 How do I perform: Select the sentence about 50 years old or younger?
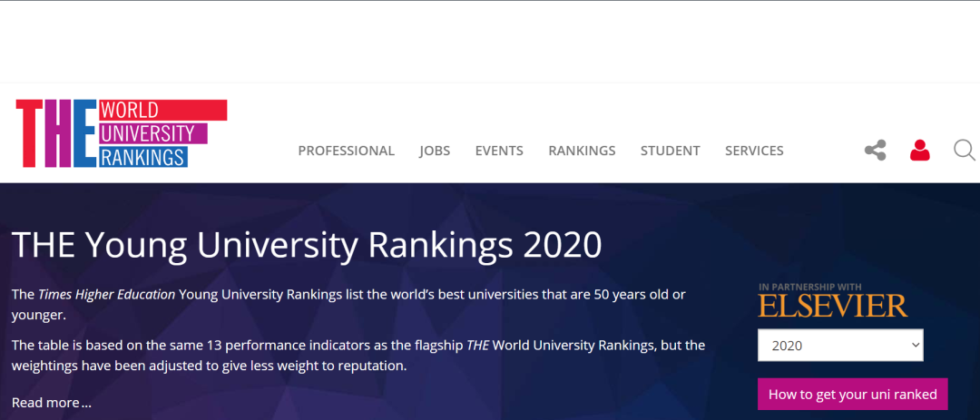(x=348, y=305)
